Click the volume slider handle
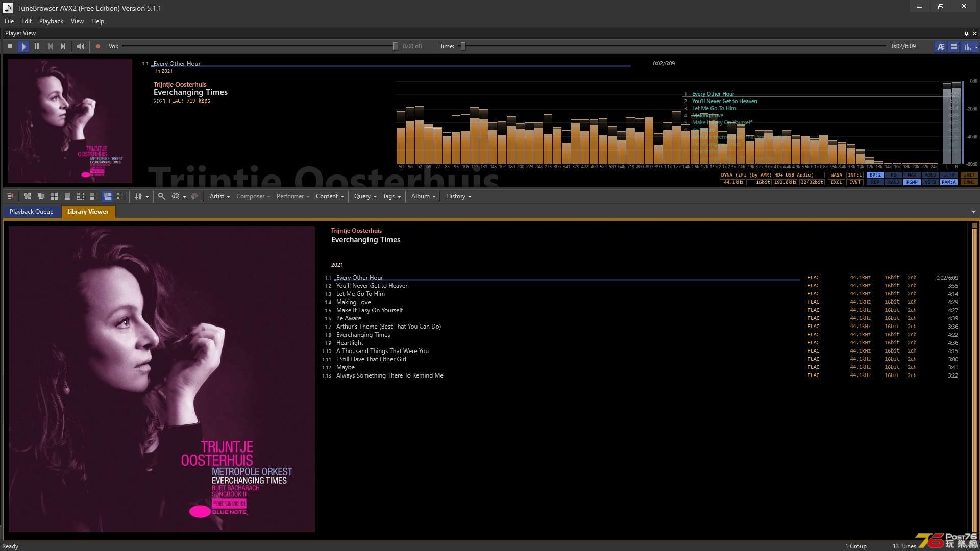This screenshot has height=551, width=980. pos(395,46)
